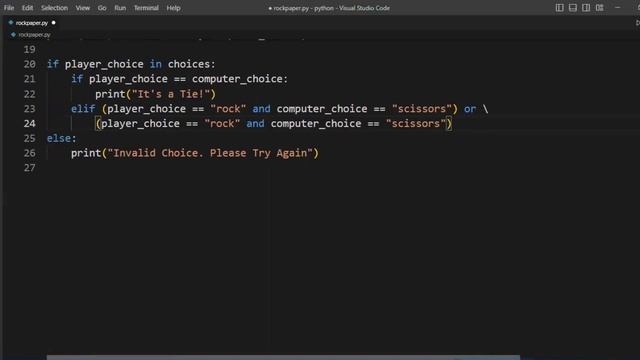Open the Terminal menu
This screenshot has height=360, width=640.
[x=146, y=8]
